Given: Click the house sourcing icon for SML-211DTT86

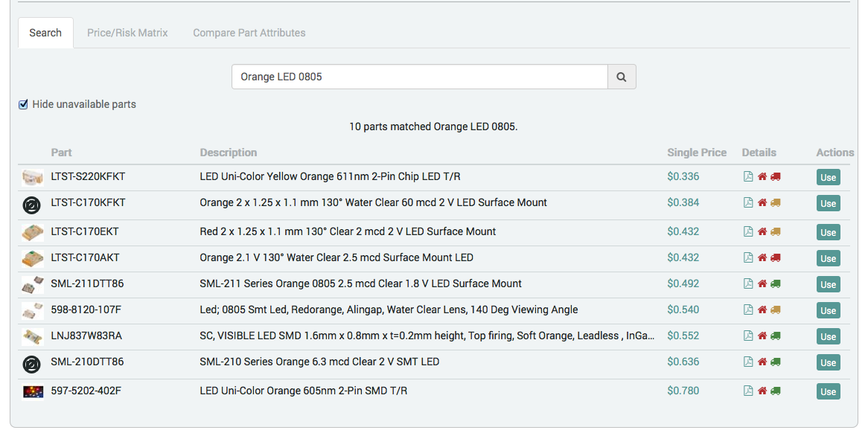Looking at the screenshot, I should [762, 283].
